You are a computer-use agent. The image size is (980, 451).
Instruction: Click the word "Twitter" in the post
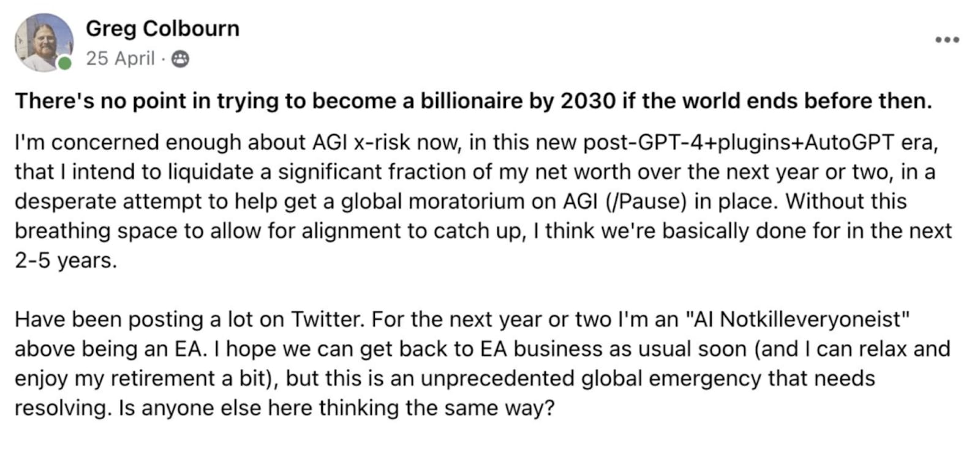tap(327, 319)
